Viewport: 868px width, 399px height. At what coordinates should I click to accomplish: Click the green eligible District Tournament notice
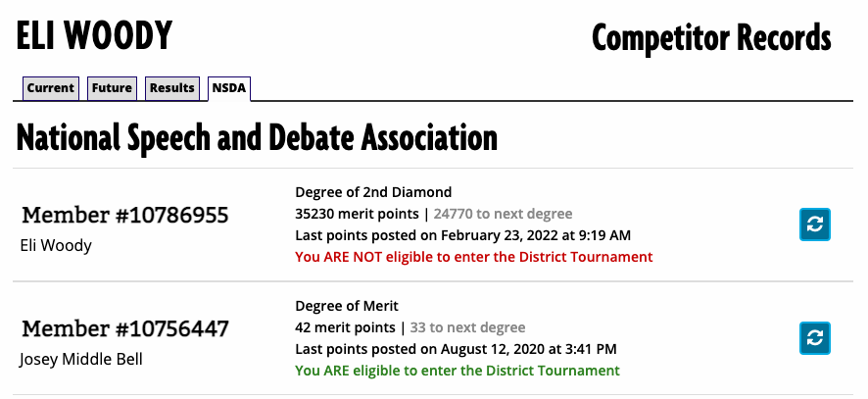[x=458, y=371]
